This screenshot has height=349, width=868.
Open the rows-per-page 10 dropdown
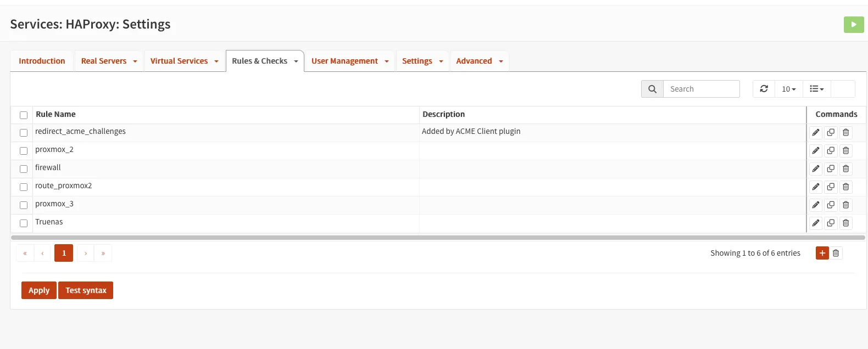coord(788,89)
